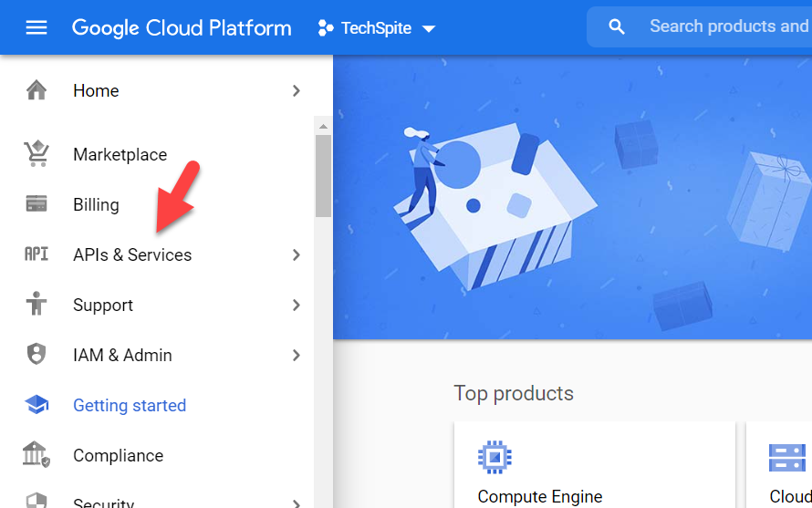Click the Billing credit card icon
The image size is (812, 508).
(36, 204)
